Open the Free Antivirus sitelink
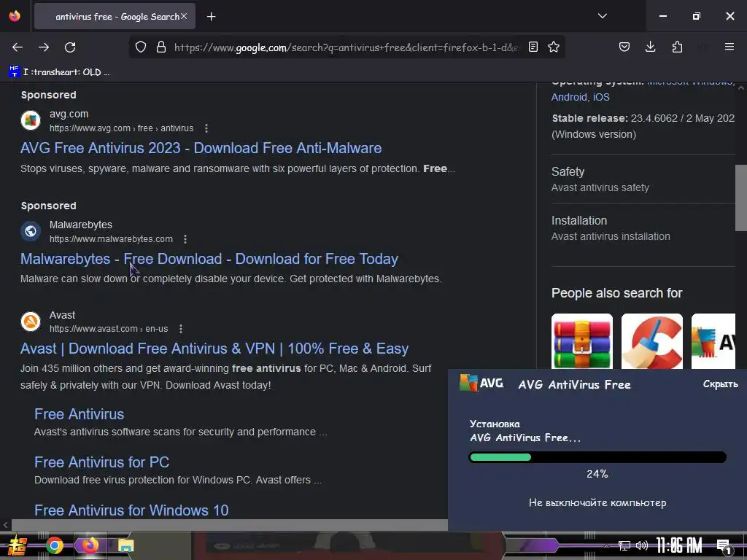Viewport: 747px width, 560px height. click(79, 414)
